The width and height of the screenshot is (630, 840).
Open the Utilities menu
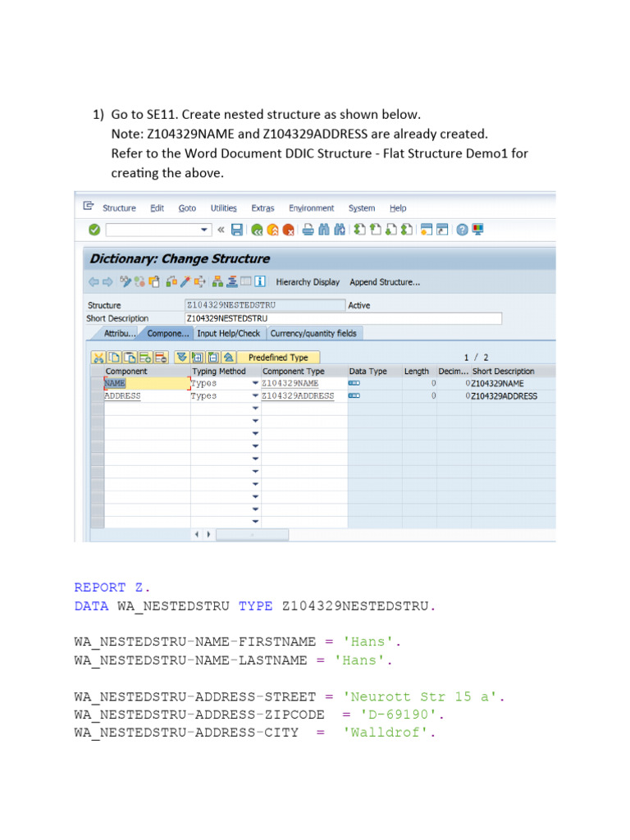(223, 208)
